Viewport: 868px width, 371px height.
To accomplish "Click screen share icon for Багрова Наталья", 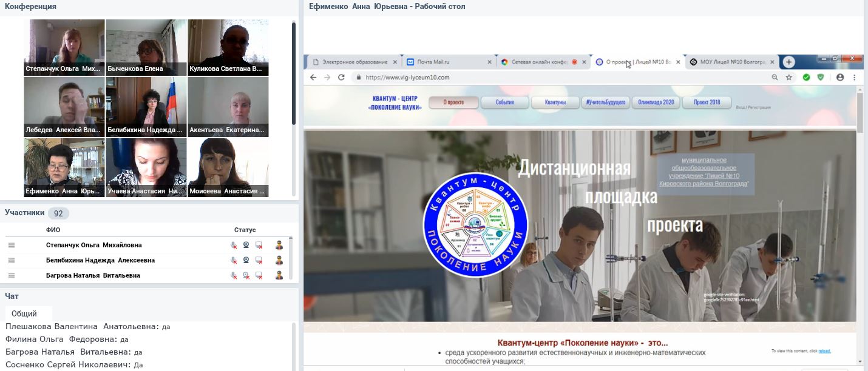I will (259, 276).
